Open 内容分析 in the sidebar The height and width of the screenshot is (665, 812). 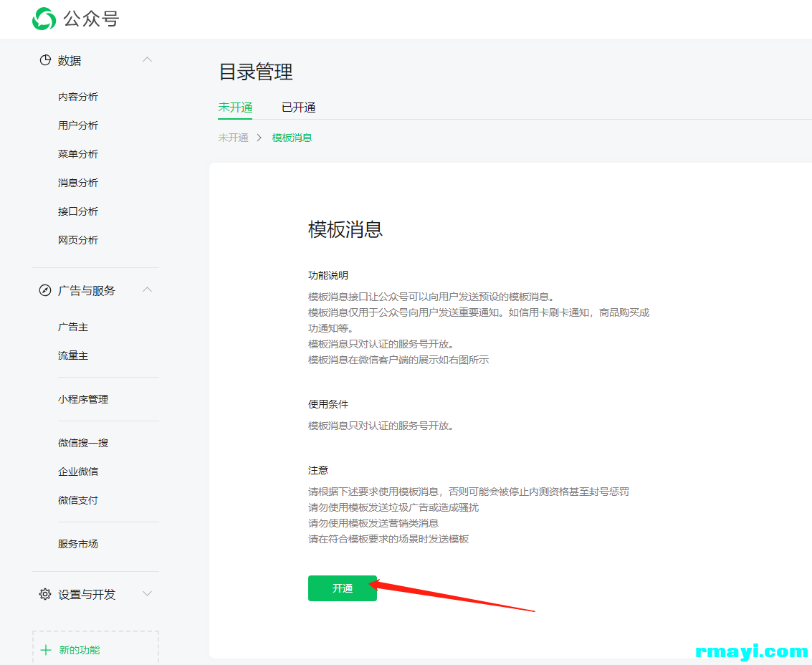(78, 97)
